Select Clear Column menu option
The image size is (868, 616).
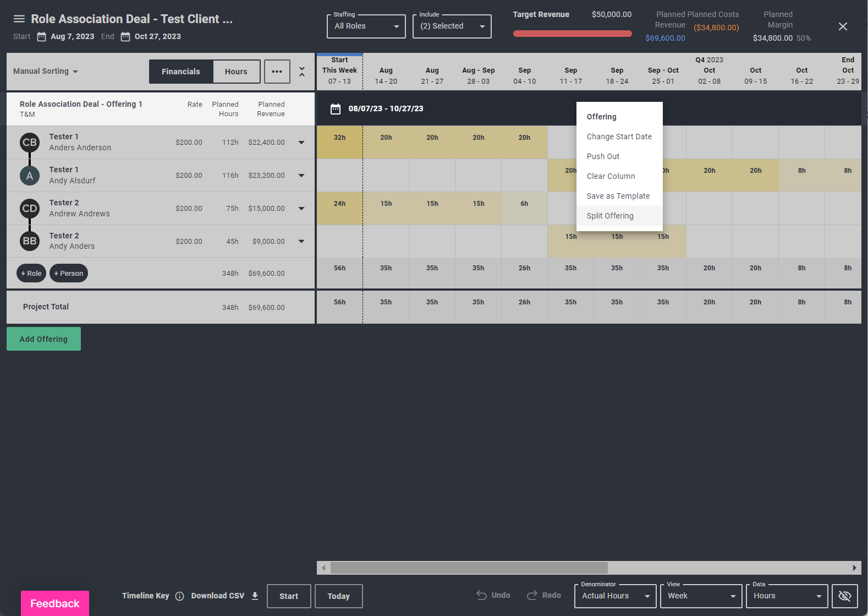click(x=619, y=176)
